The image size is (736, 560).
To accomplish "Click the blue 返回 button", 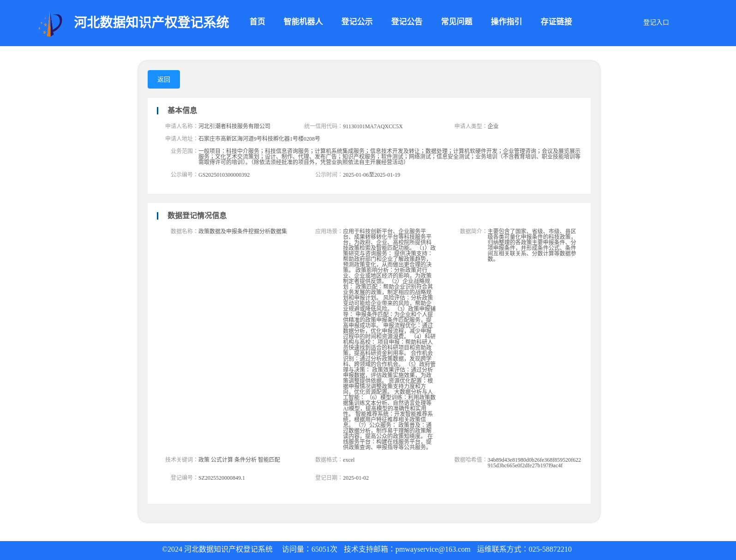I will [x=164, y=79].
